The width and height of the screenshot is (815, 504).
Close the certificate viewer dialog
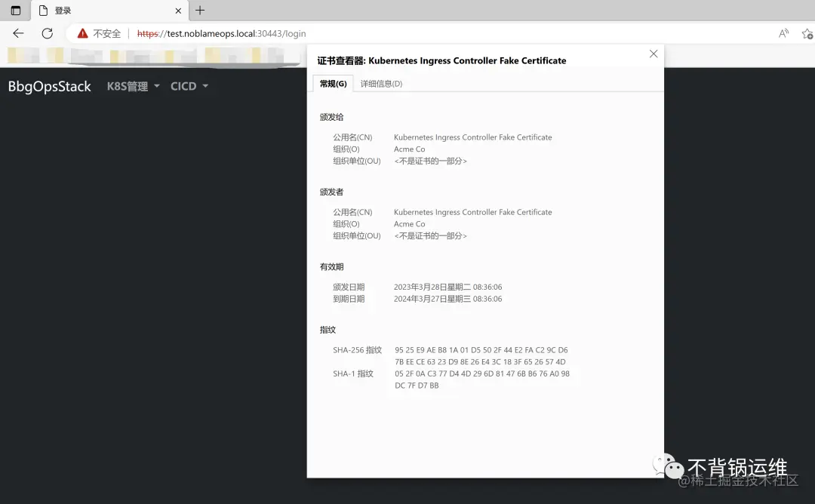point(653,54)
